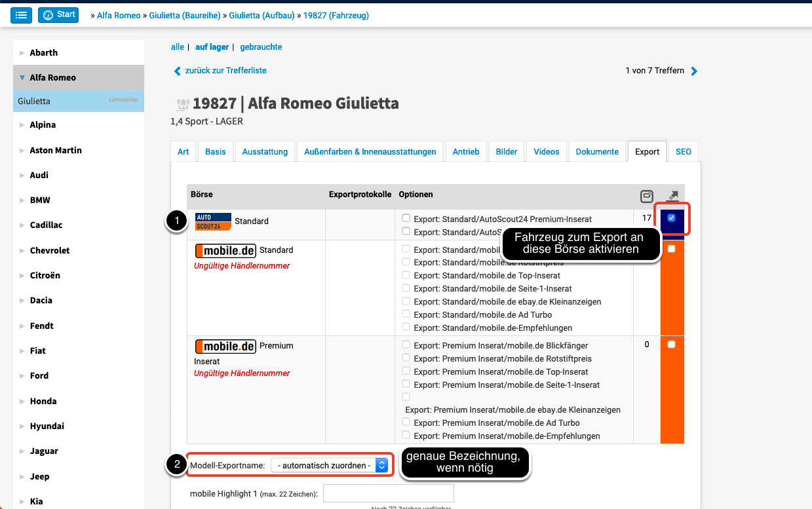Go to next result with right arrow
The width and height of the screenshot is (812, 509).
[x=695, y=71]
